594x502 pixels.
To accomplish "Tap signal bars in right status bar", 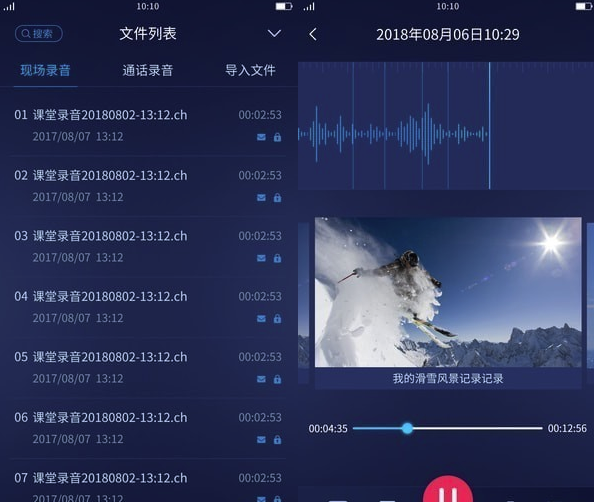I will [309, 6].
